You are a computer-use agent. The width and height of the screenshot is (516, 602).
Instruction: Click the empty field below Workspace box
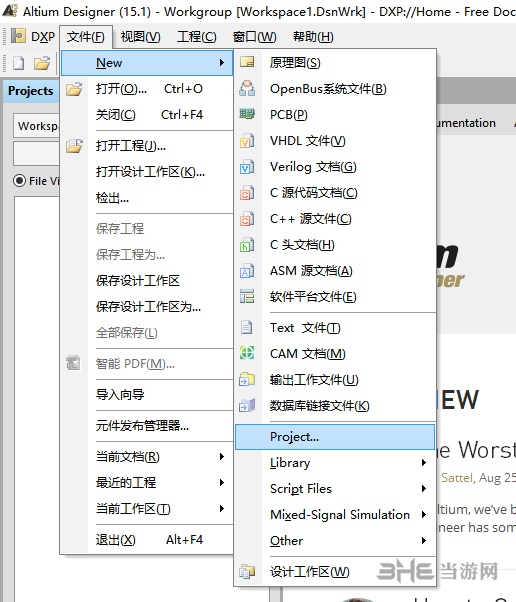(36, 153)
